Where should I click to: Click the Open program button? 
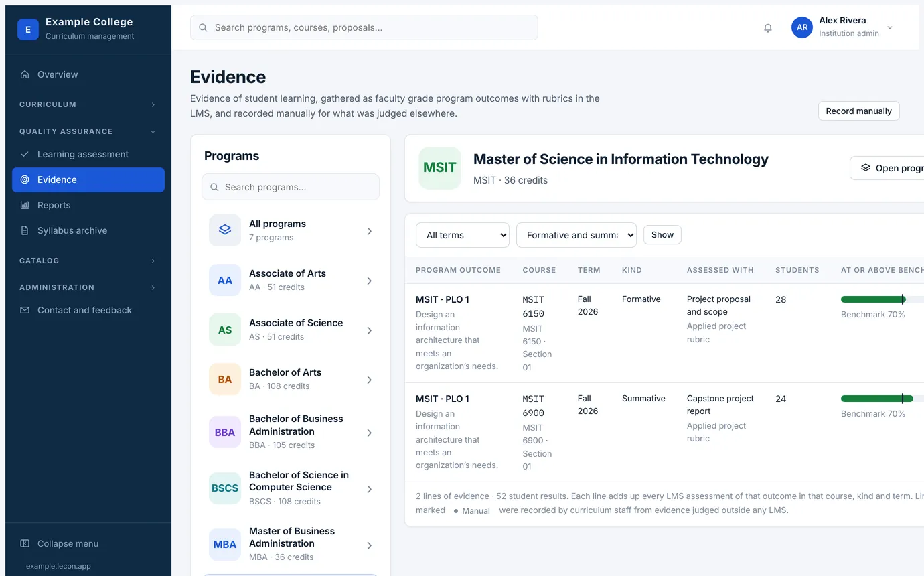tap(887, 168)
